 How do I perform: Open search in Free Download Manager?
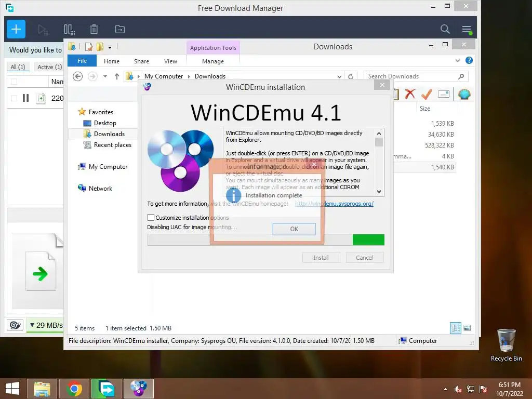(x=445, y=29)
